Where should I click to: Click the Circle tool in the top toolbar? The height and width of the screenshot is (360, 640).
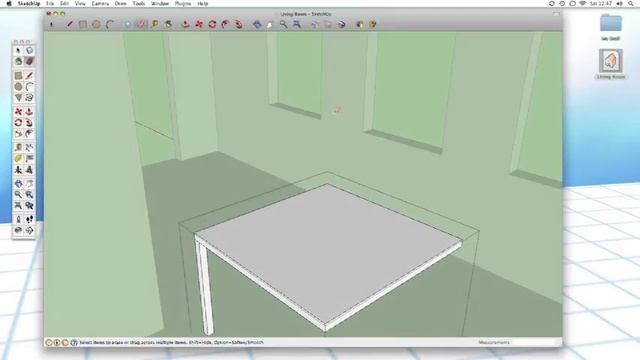pyautogui.click(x=96, y=24)
